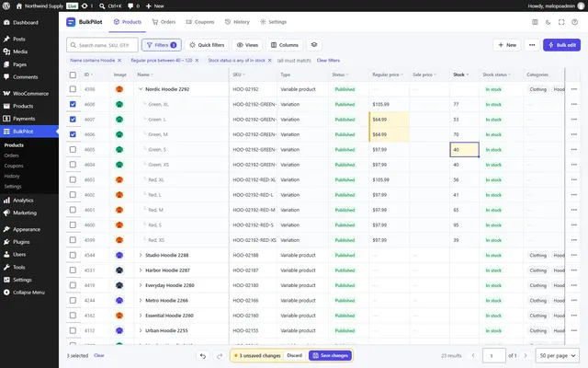Click the table layout icon in header

(x=535, y=22)
